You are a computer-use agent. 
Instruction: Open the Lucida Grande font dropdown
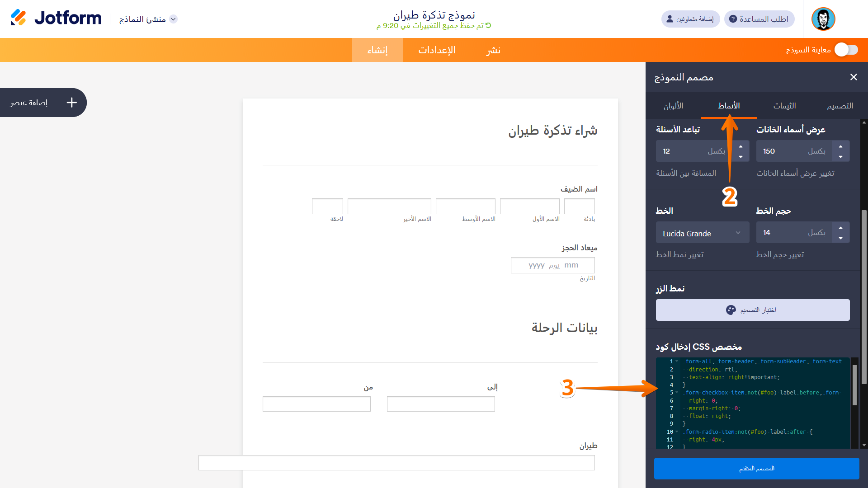(x=702, y=232)
